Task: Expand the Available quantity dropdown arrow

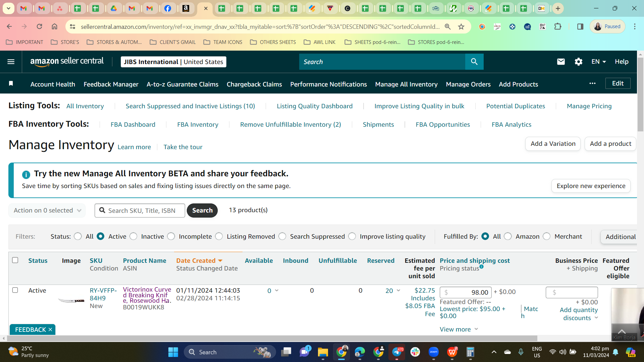Action: pyautogui.click(x=277, y=291)
